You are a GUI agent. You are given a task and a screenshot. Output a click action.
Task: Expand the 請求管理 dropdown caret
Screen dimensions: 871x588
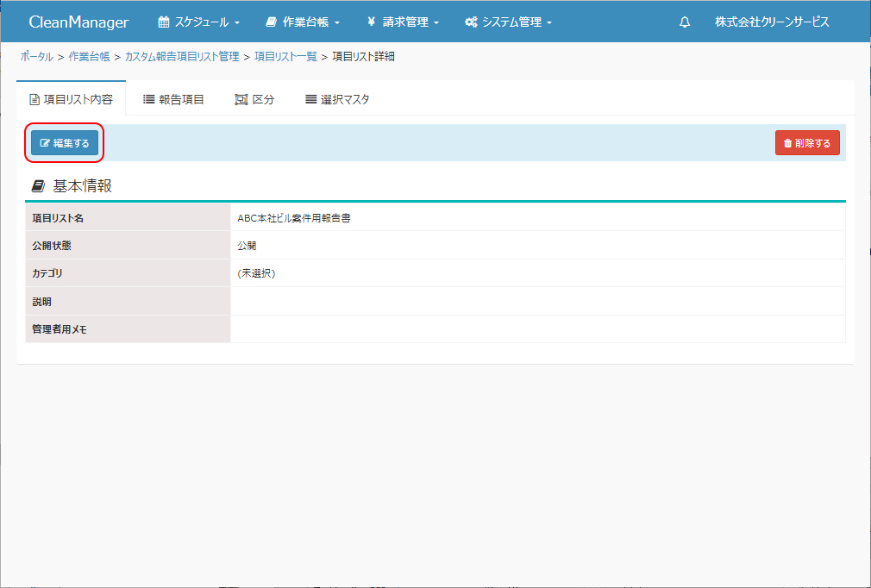point(437,23)
